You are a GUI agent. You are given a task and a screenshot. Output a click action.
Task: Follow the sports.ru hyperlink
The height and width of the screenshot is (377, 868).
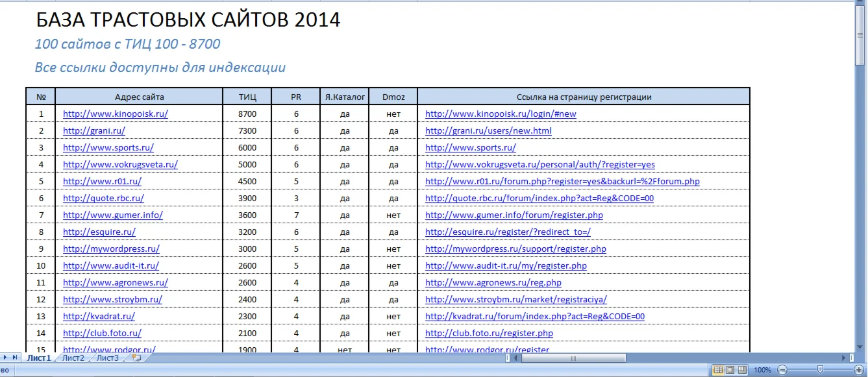point(108,147)
